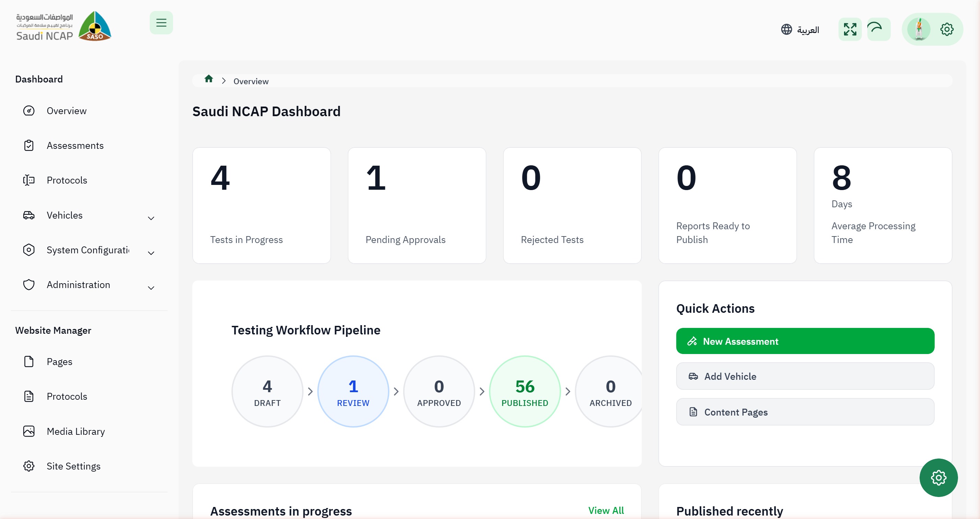Screen dimensions: 980x519
Task: Click the Assessments in progress heading
Action: point(281,511)
